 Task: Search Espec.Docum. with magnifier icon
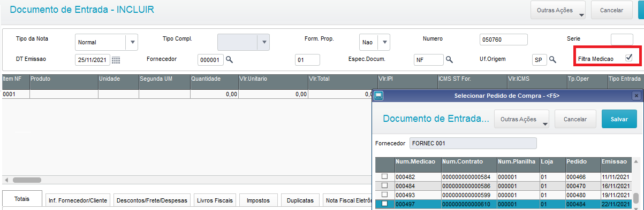pyautogui.click(x=450, y=60)
